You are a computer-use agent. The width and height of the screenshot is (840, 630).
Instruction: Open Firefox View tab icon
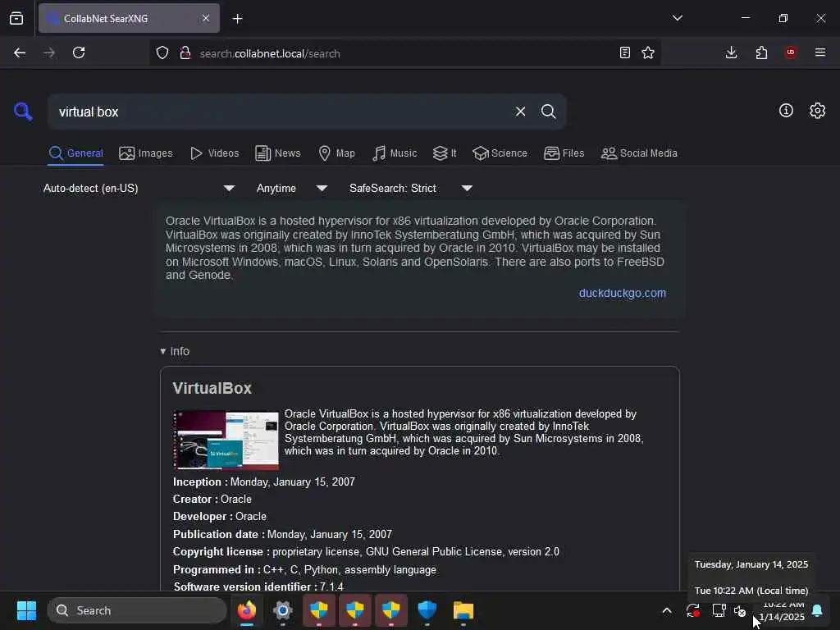[x=16, y=18]
